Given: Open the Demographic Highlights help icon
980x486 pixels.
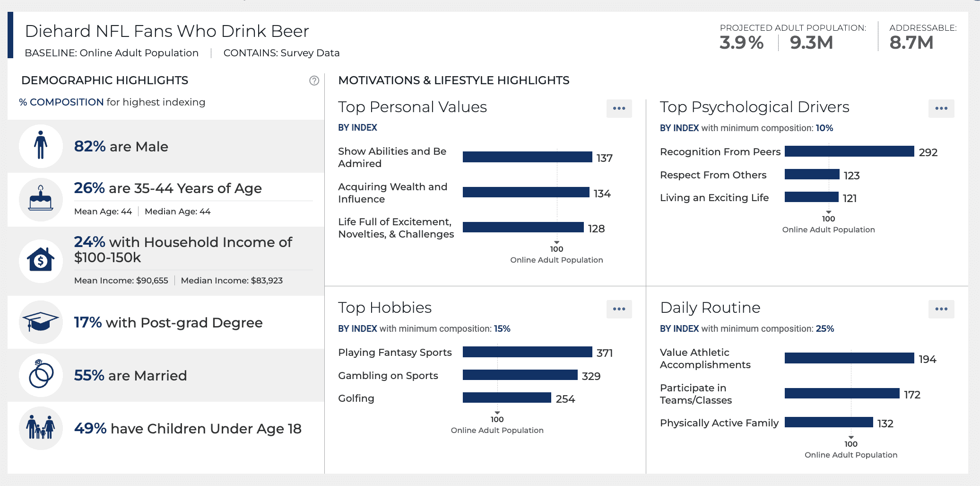Looking at the screenshot, I should pos(313,80).
